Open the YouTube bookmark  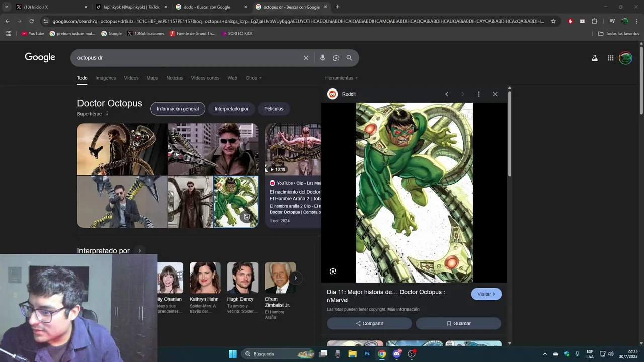click(x=33, y=34)
